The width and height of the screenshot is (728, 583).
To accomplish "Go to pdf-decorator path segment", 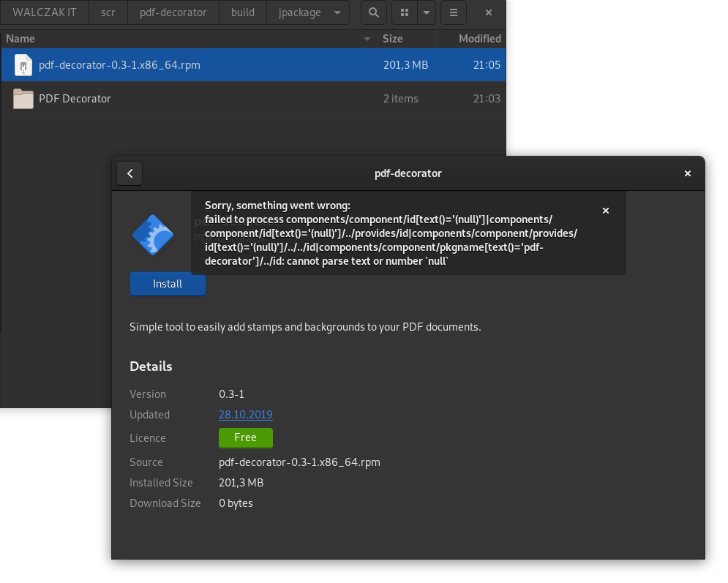I will click(173, 12).
